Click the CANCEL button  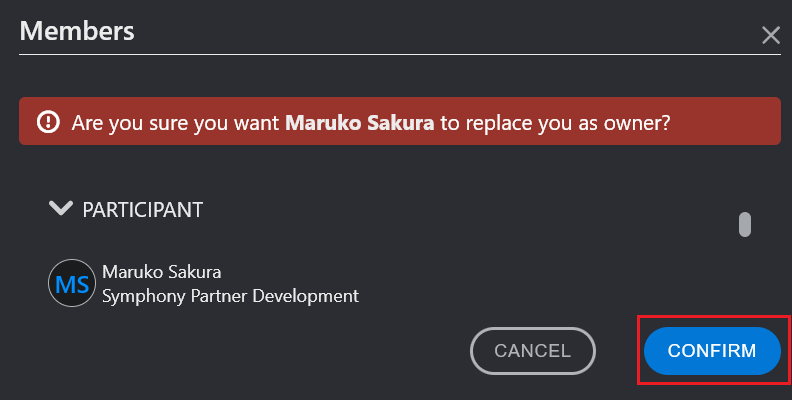pos(533,351)
